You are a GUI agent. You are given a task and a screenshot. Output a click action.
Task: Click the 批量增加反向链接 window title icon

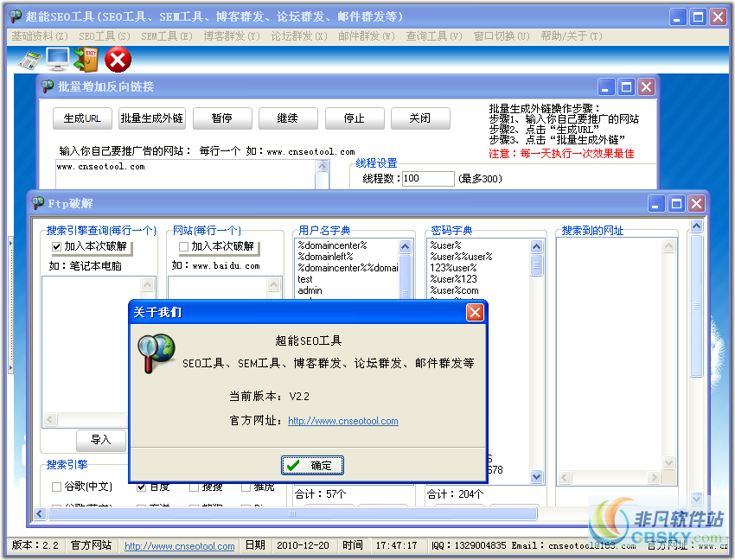[x=48, y=86]
